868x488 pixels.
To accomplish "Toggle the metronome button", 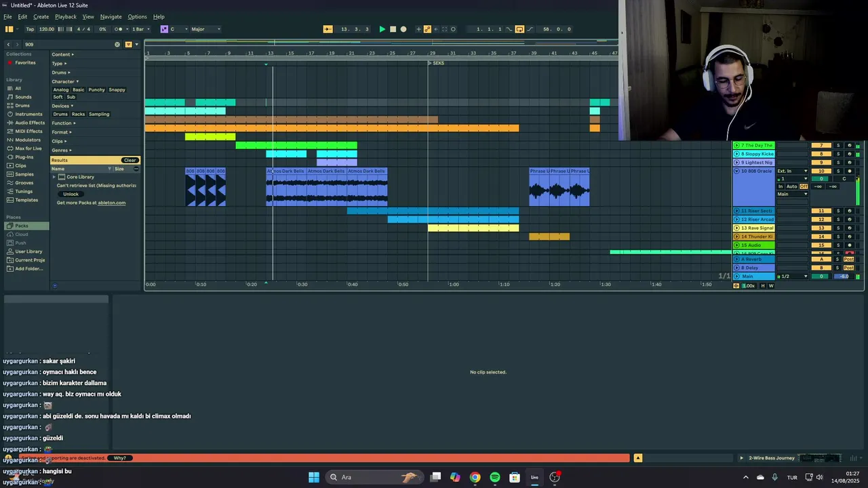I will click(119, 29).
